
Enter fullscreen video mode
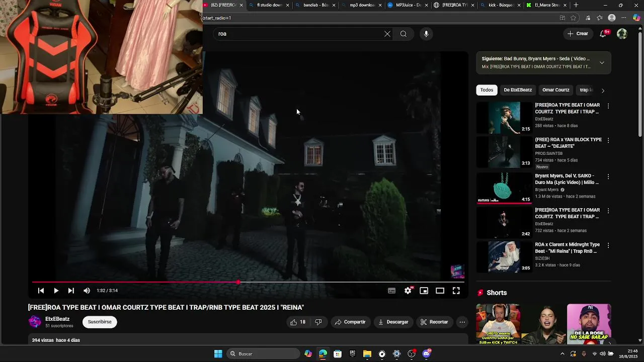[x=456, y=291]
